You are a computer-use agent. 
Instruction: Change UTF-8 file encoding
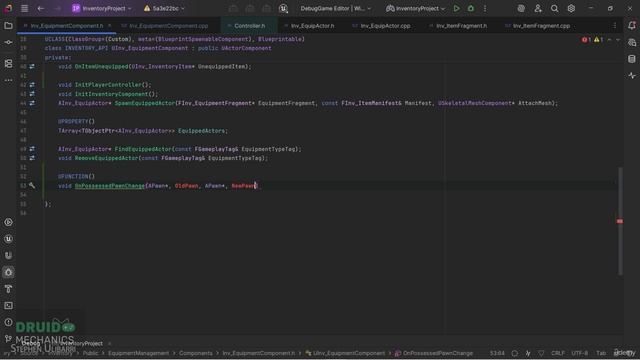point(580,353)
